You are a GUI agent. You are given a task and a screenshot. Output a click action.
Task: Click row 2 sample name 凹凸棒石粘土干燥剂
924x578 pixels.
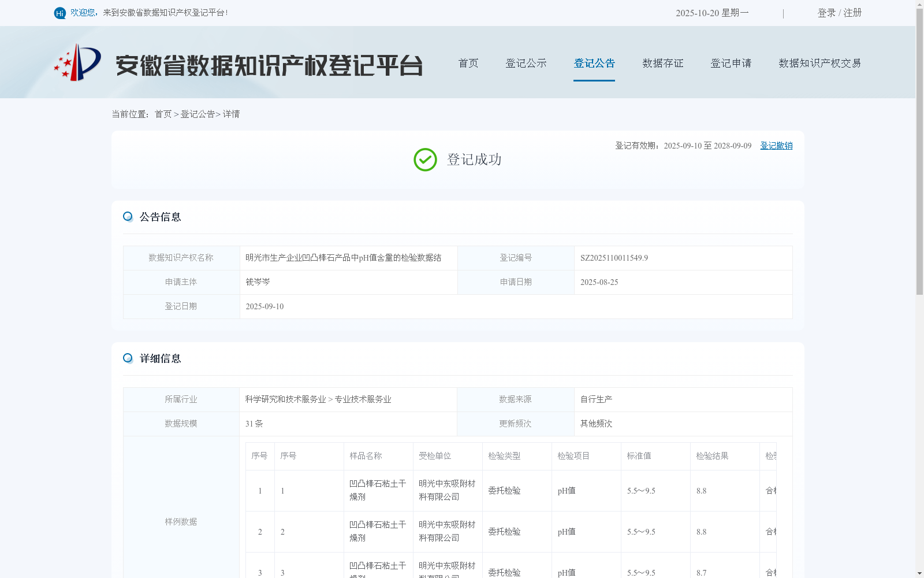click(x=378, y=531)
